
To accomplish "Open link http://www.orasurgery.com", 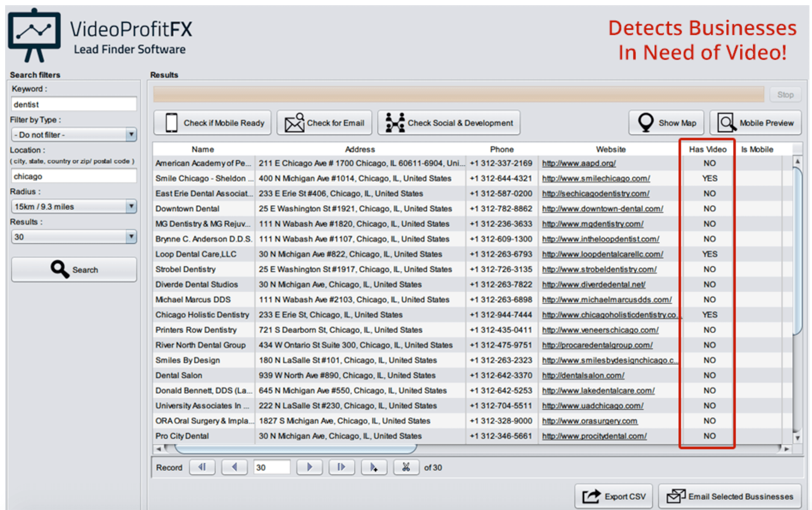I will [590, 421].
